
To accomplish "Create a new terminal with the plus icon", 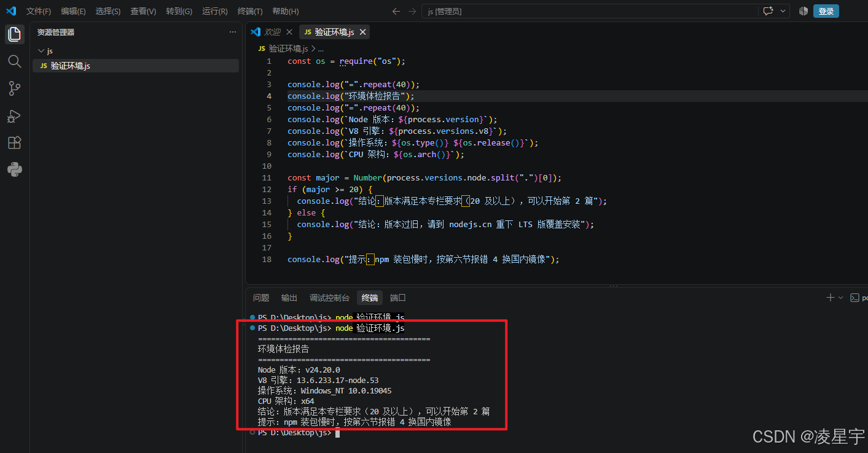I will [x=831, y=298].
